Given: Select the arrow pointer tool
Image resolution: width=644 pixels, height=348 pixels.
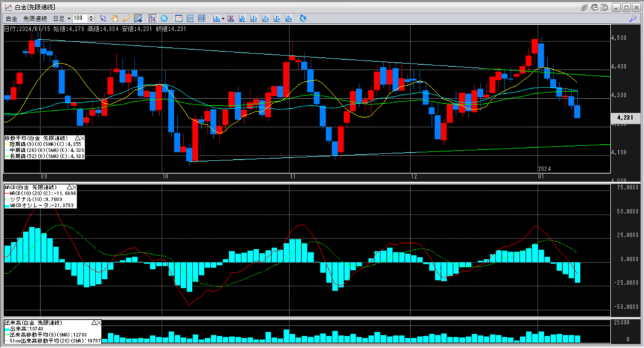Looking at the screenshot, I should click(103, 18).
